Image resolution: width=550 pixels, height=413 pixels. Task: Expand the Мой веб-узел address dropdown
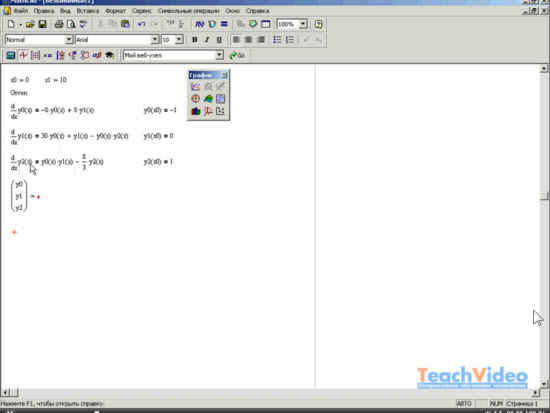coord(219,55)
